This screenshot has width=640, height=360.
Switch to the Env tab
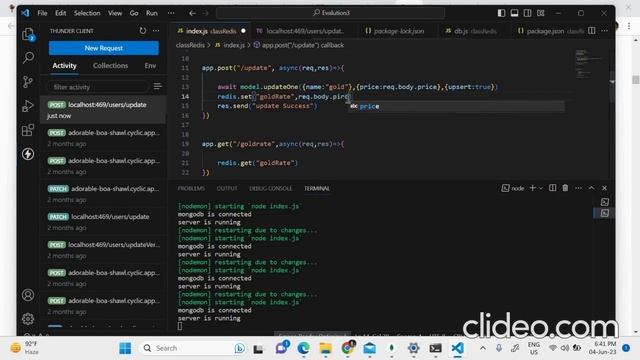pyautogui.click(x=150, y=65)
